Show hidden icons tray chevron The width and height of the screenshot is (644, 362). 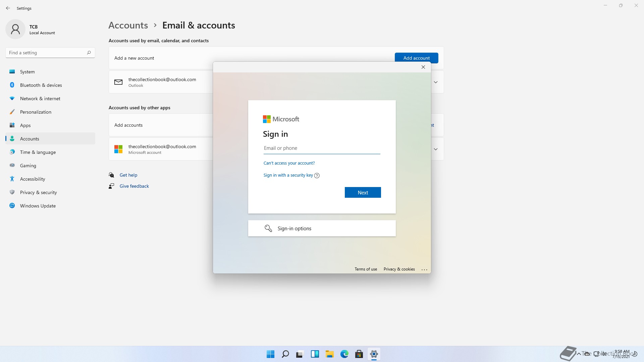point(579,354)
